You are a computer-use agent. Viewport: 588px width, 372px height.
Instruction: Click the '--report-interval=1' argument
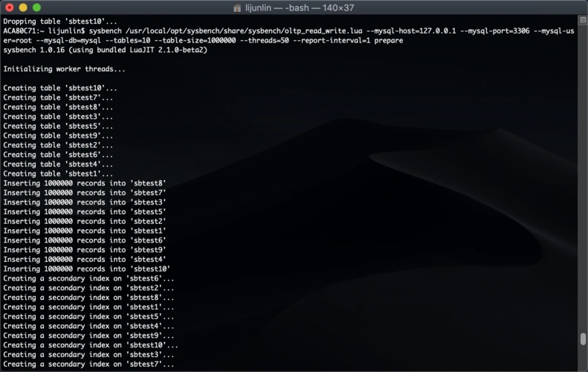(x=332, y=40)
